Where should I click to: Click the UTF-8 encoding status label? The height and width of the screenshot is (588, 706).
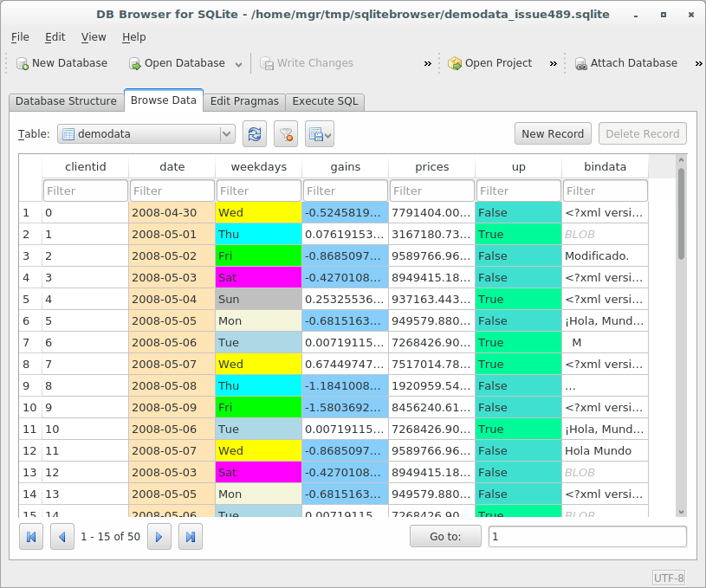669,578
